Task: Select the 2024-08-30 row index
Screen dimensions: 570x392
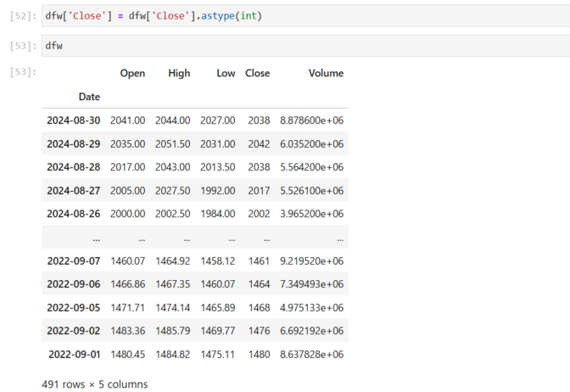Action: pyautogui.click(x=73, y=120)
